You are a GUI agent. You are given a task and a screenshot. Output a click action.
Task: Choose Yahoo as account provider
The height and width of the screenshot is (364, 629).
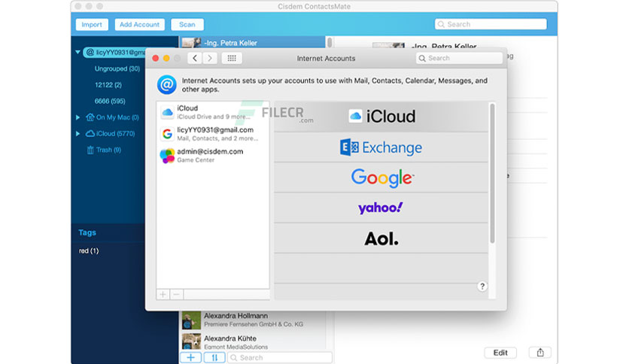[381, 208]
